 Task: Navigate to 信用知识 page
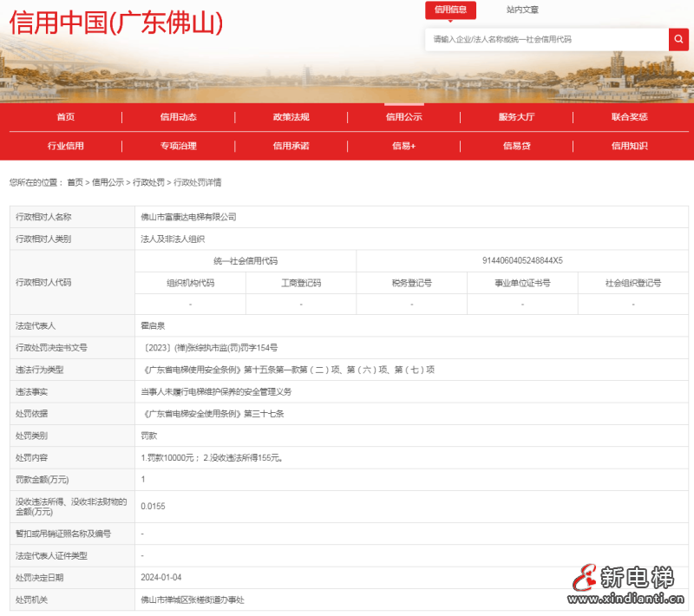629,146
